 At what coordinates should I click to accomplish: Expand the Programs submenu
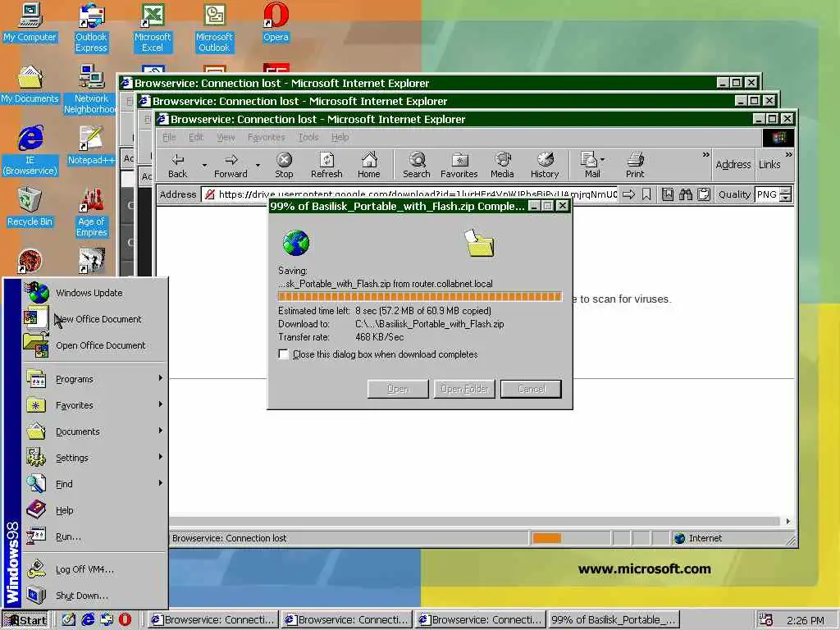[x=95, y=379]
